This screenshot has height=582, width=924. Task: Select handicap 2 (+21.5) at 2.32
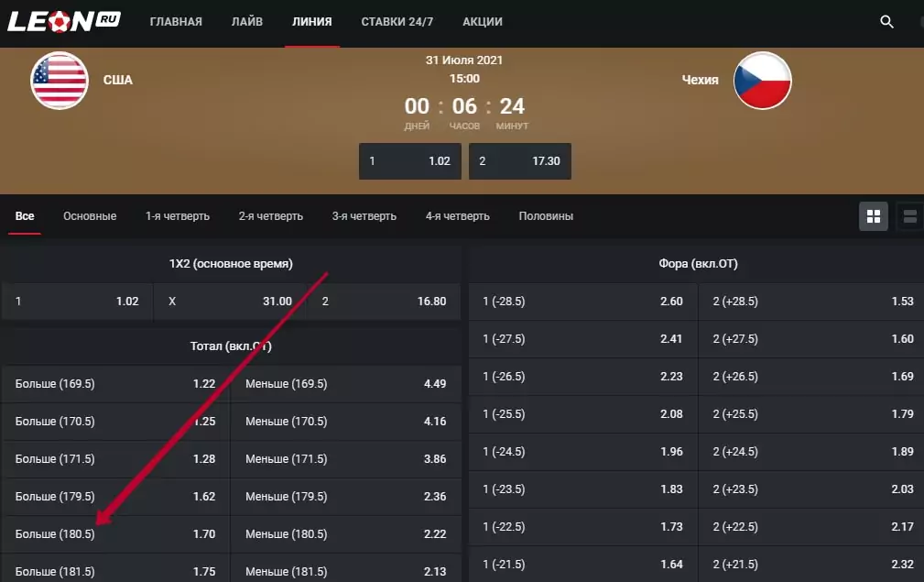(x=811, y=565)
